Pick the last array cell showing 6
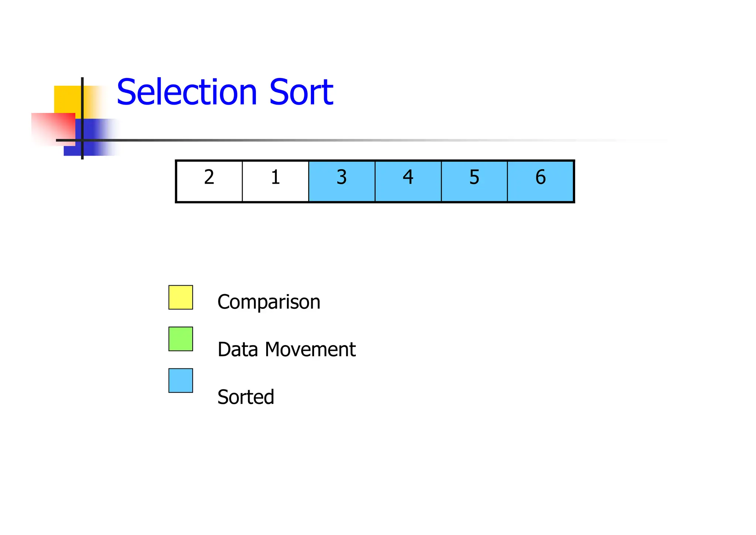This screenshot has height=535, width=756. 540,181
